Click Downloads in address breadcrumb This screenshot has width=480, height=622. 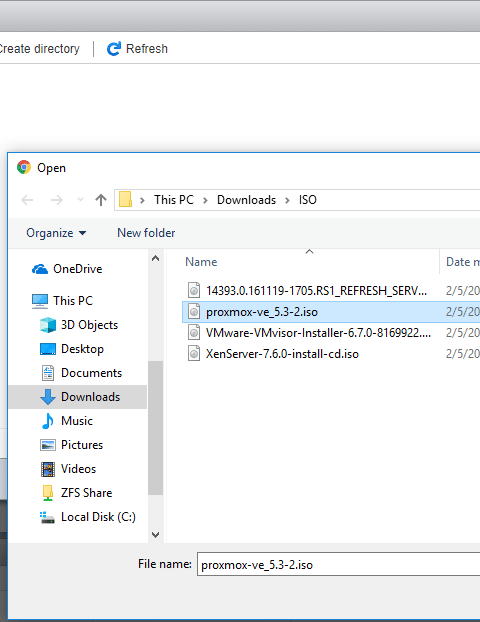(x=246, y=200)
